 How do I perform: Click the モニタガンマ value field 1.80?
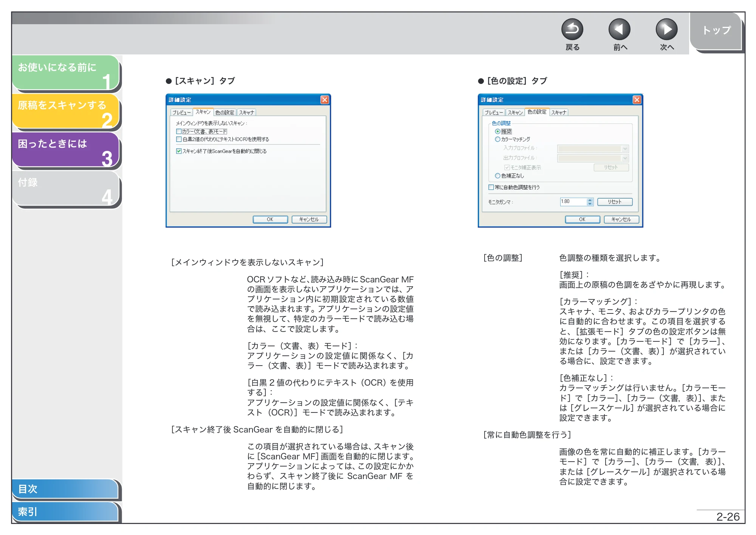[x=573, y=202]
